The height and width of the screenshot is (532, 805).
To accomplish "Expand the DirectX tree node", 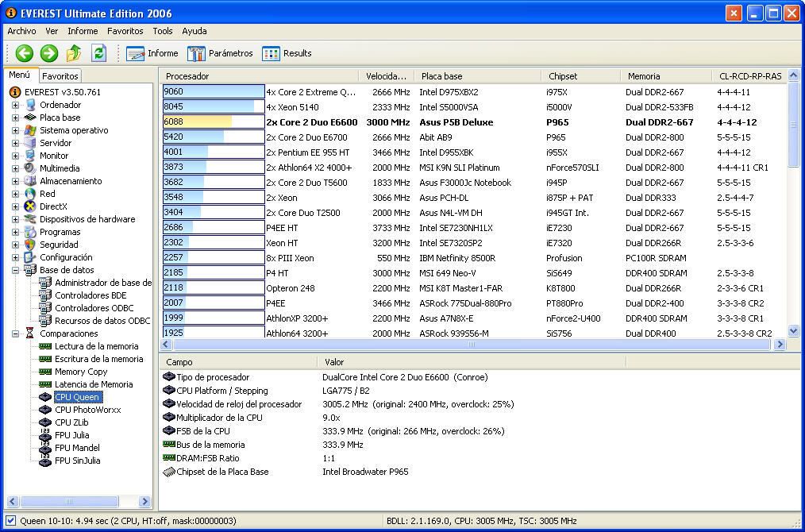I will coord(15,206).
